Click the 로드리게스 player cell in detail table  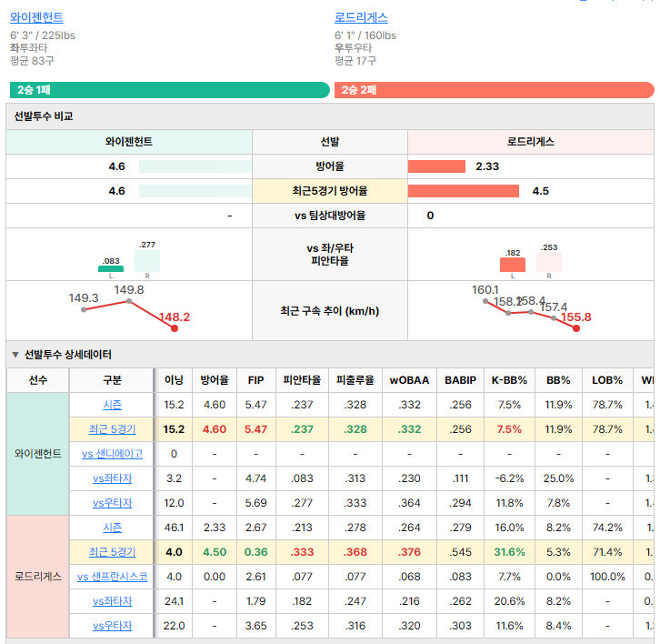38,577
